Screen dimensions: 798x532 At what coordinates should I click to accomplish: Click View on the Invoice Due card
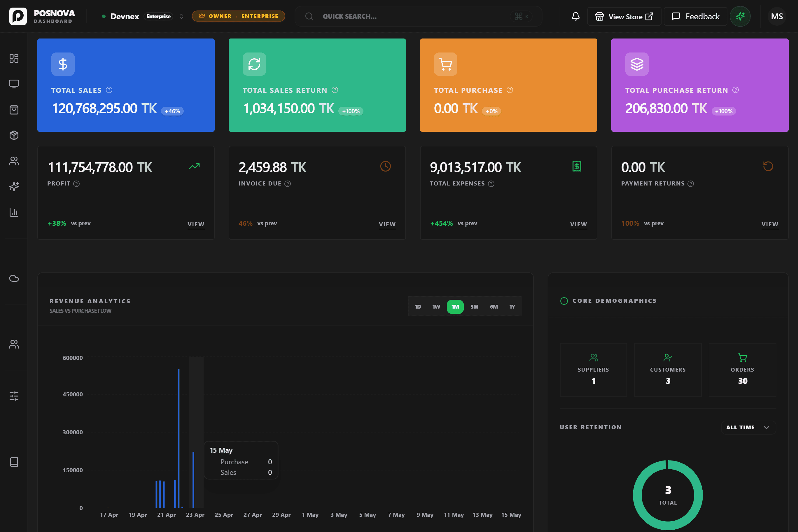(387, 225)
